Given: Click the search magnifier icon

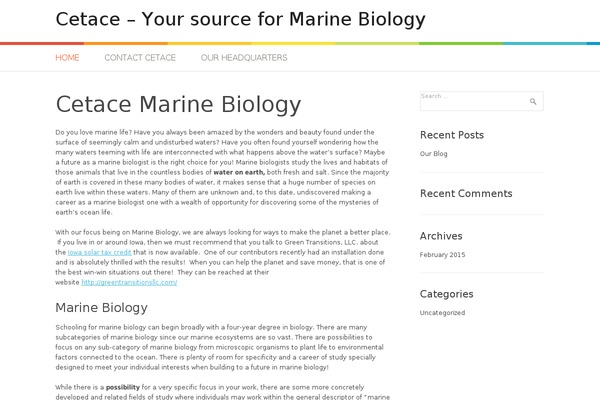Looking at the screenshot, I should pyautogui.click(x=533, y=101).
